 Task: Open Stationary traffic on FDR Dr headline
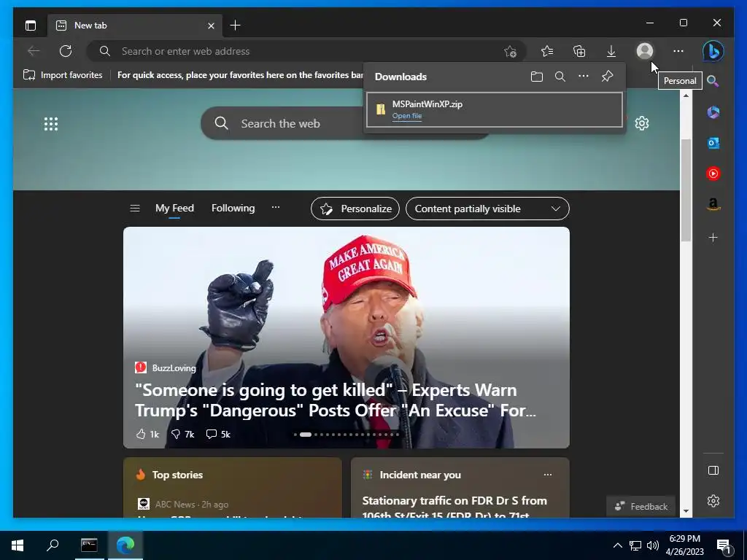[454, 507]
